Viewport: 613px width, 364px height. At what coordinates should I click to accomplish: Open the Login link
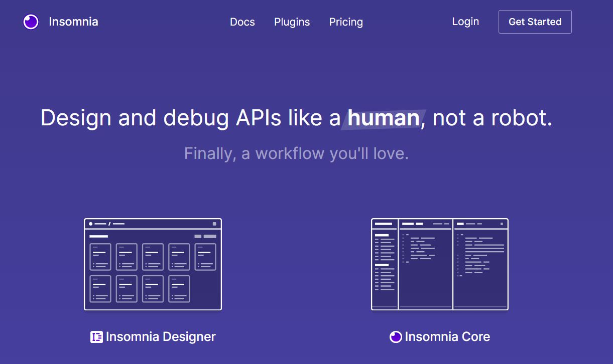[465, 22]
